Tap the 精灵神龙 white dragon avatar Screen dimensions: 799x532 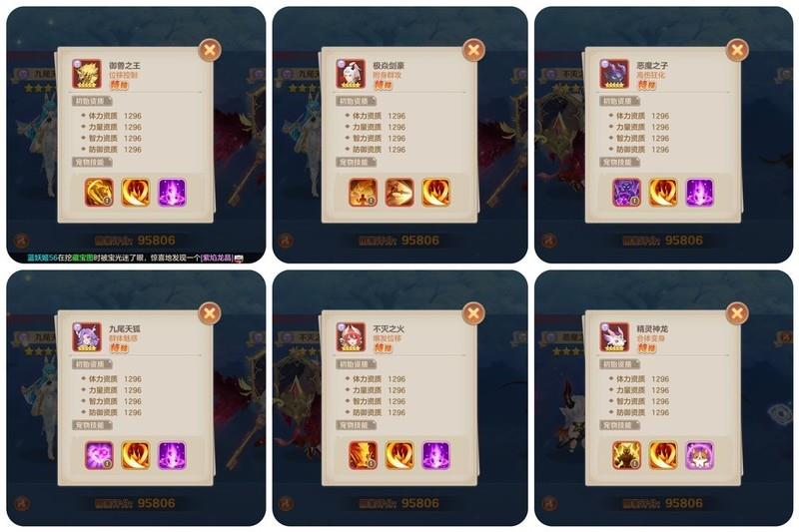pos(614,337)
